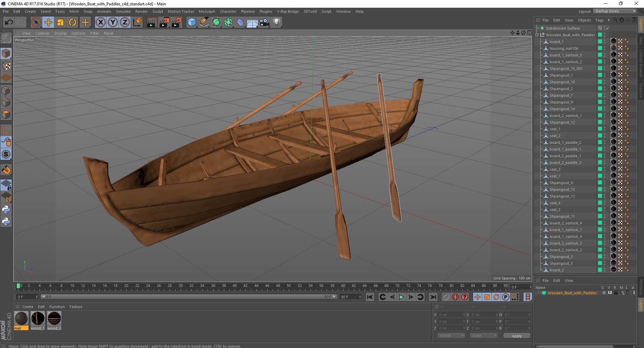Render the active view
644x348 pixels.
152,23
